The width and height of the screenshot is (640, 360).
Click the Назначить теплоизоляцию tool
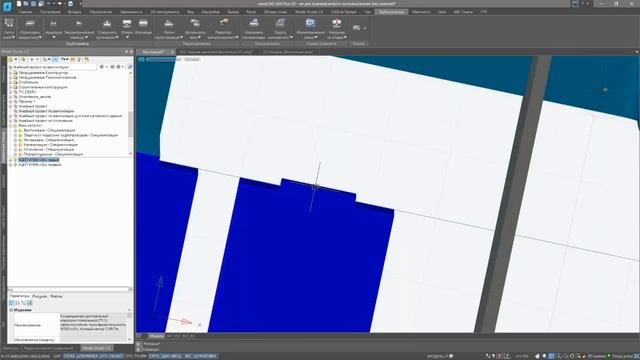[x=254, y=29]
